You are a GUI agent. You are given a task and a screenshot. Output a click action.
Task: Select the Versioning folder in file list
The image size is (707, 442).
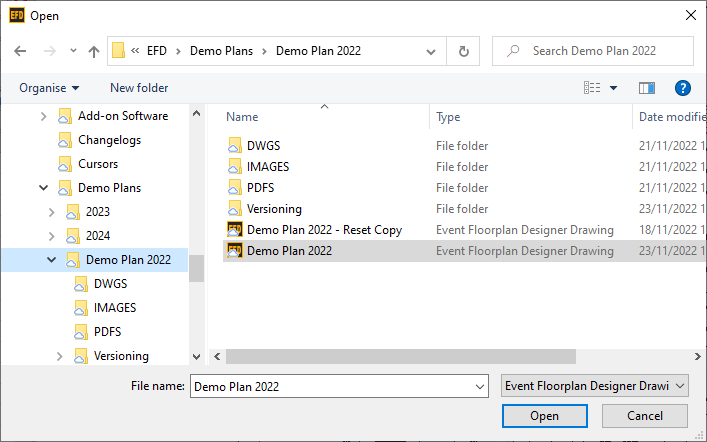274,209
